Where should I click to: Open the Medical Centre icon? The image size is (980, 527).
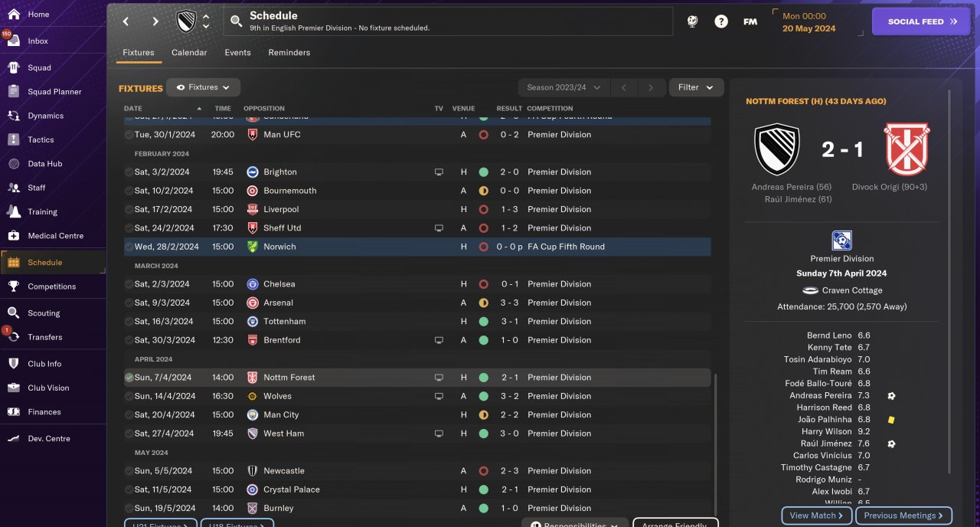pyautogui.click(x=14, y=236)
